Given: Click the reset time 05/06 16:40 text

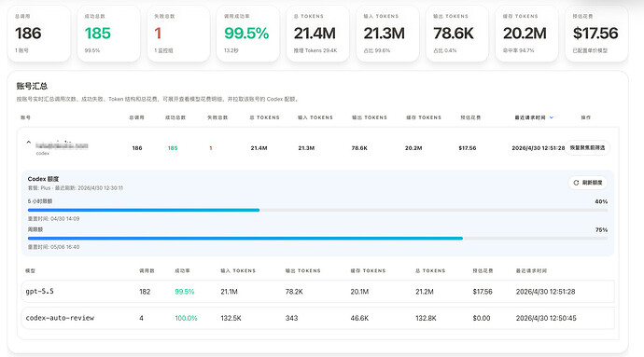Looking at the screenshot, I should (x=53, y=247).
